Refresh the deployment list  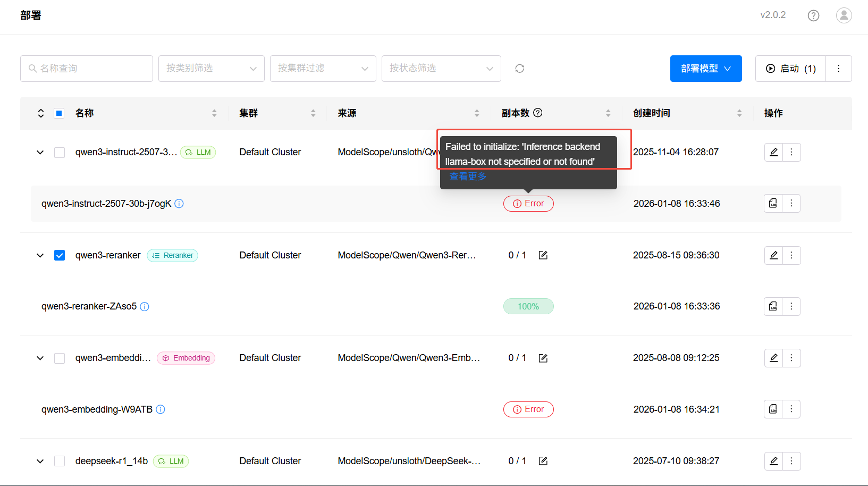520,69
